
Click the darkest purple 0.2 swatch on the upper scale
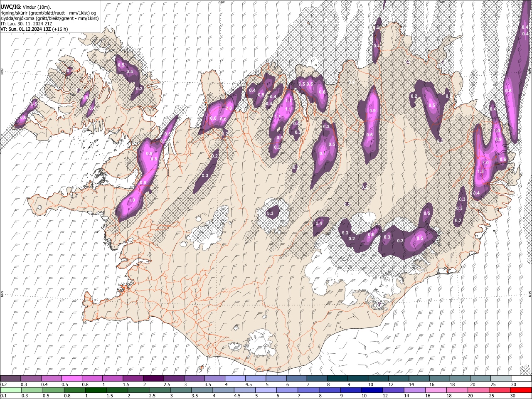click(10, 379)
